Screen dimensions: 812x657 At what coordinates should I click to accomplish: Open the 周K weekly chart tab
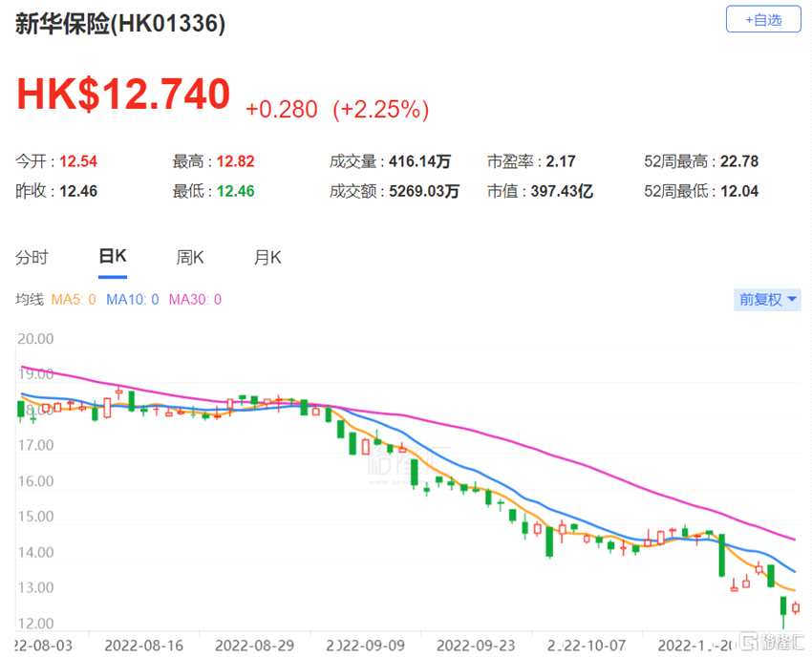(190, 257)
